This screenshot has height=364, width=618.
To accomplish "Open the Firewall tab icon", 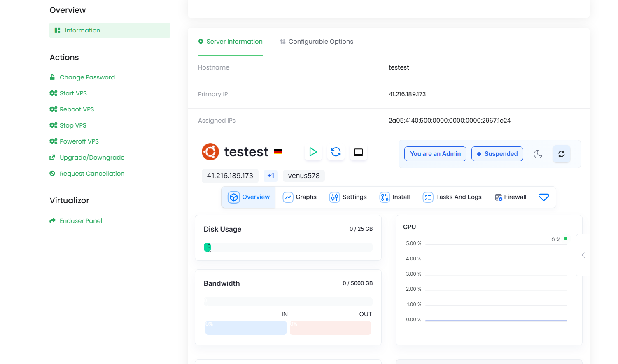I will pyautogui.click(x=498, y=197).
